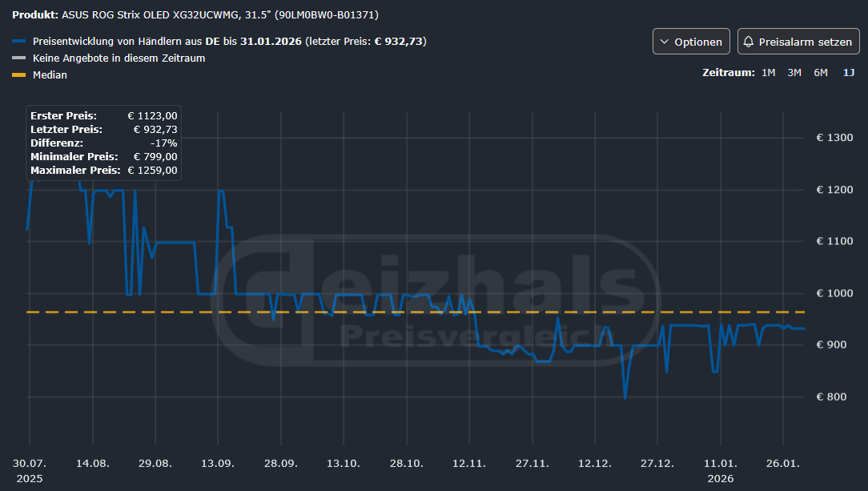Click the € 1200 axis label

point(834,190)
